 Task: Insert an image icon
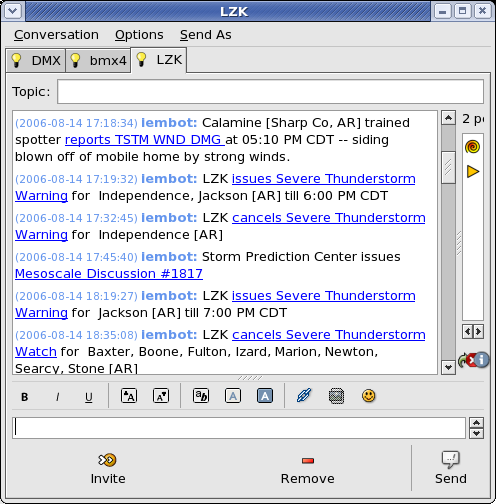(336, 396)
